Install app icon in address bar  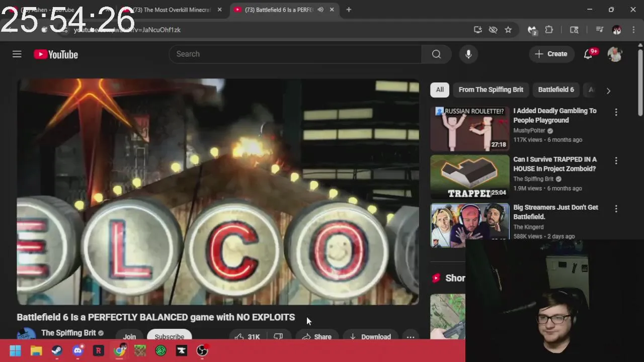[x=478, y=30]
